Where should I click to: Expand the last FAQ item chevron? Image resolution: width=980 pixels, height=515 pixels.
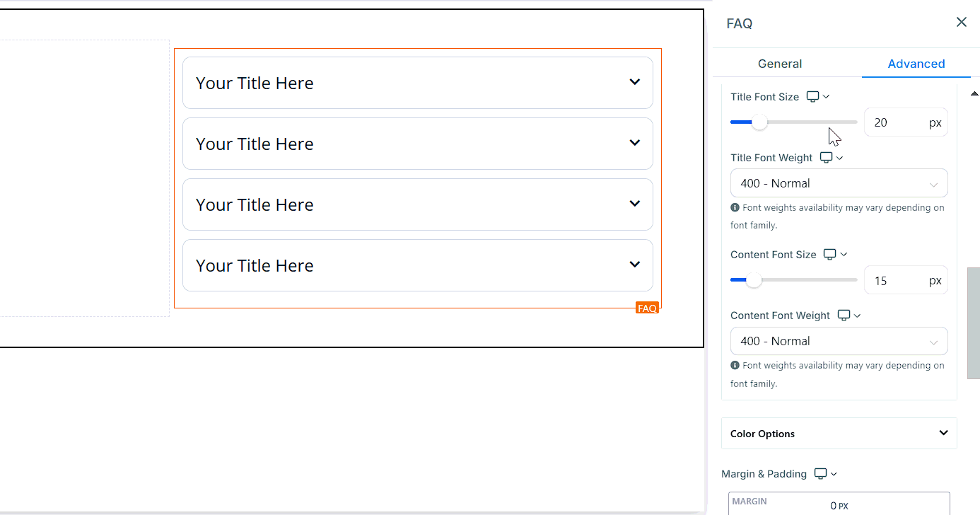(634, 265)
